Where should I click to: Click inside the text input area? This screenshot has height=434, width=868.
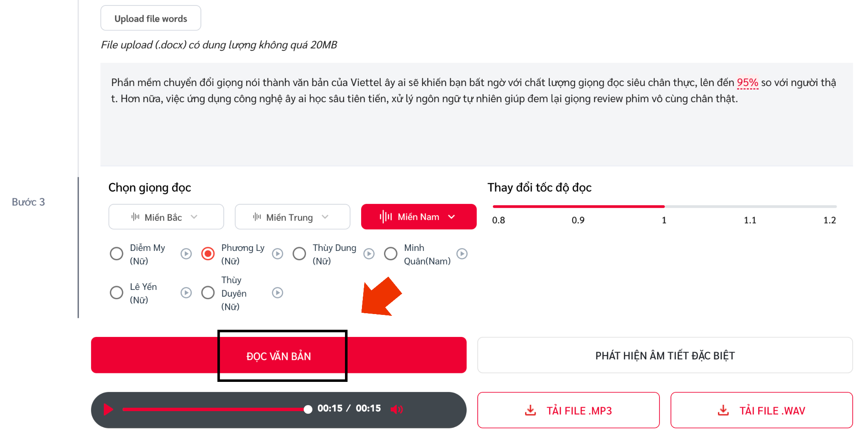point(476,114)
